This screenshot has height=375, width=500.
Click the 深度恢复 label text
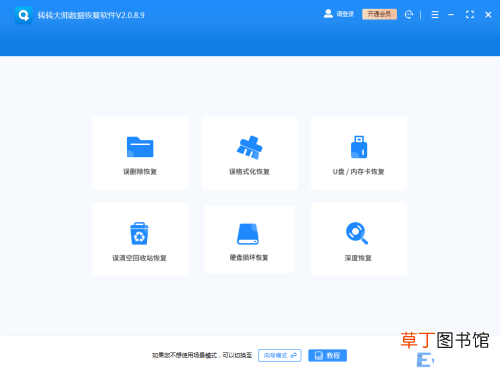pos(358,258)
